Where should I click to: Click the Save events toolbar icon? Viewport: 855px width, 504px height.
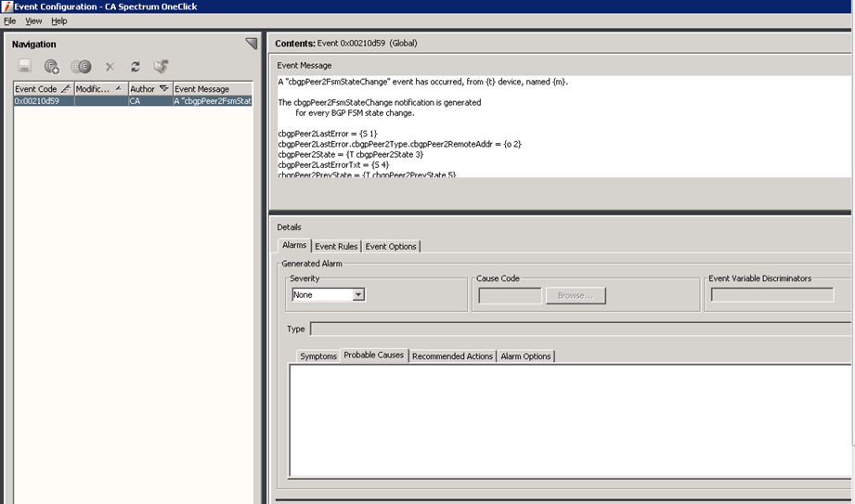pos(25,67)
